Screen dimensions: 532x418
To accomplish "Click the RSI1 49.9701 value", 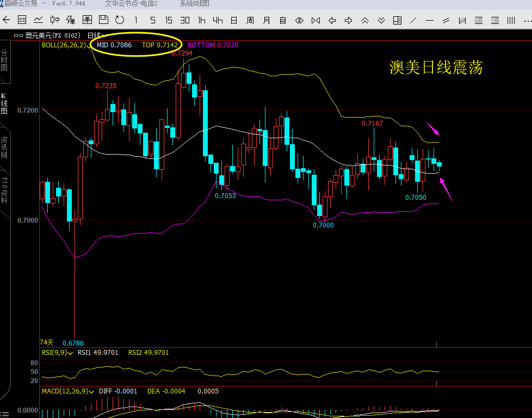I will coord(98,353).
